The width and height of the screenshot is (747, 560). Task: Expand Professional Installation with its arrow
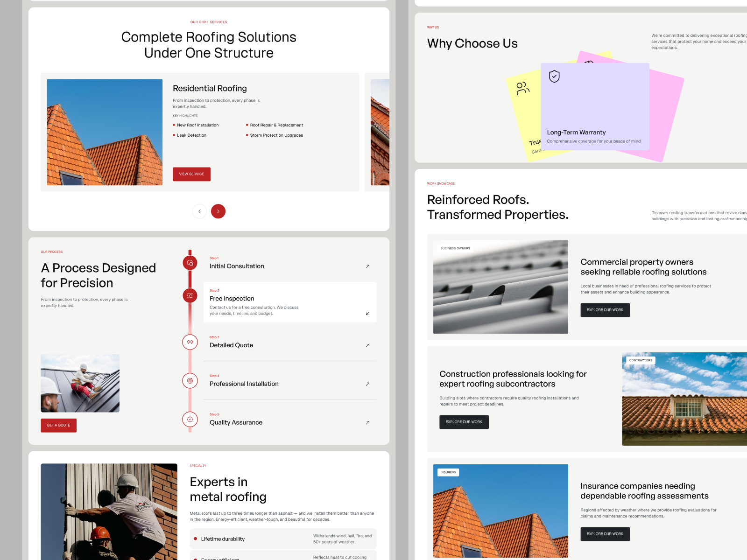coord(367,384)
